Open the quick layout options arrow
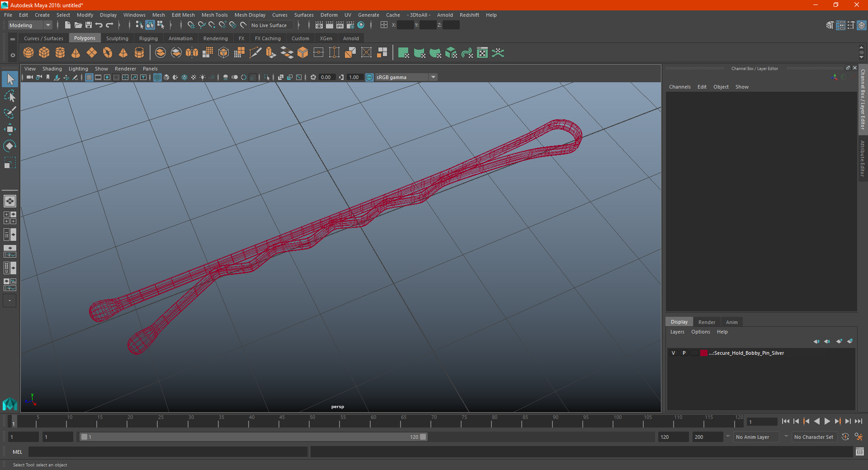The image size is (868, 470). point(9,301)
